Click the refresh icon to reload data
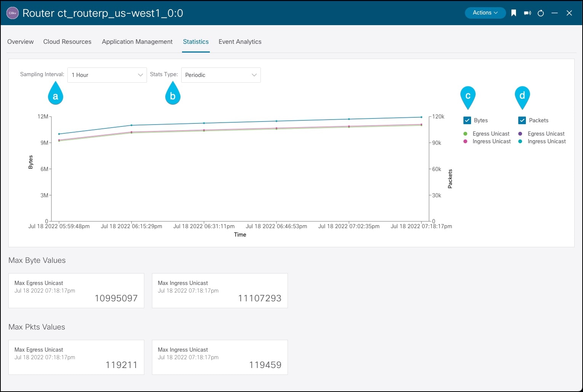This screenshot has height=392, width=583. click(x=541, y=13)
